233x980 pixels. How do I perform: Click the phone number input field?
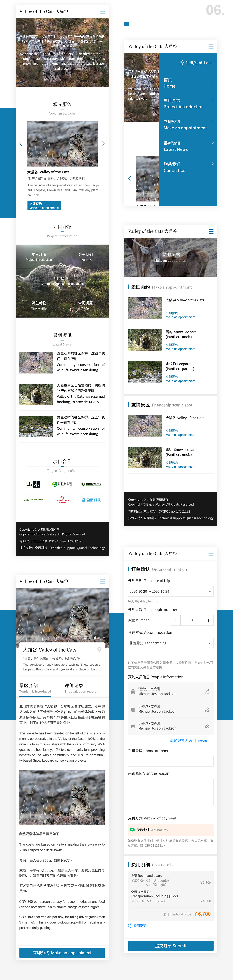coord(170,761)
